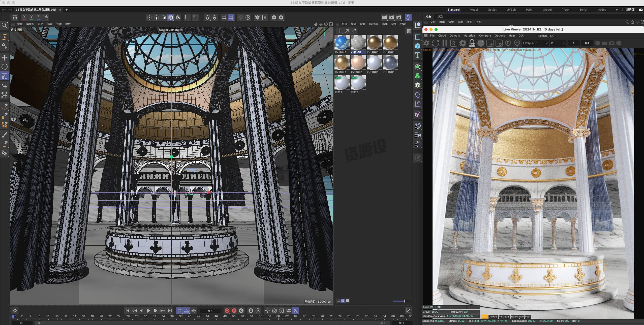This screenshot has height=325, width=644.
Task: Toggle timeline loop playback
Action: 179,311
